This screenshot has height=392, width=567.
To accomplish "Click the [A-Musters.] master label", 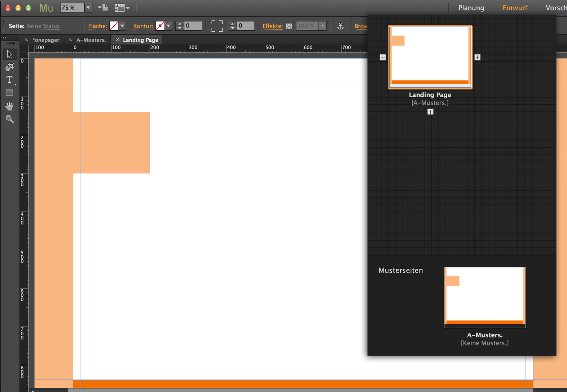I will (x=430, y=103).
